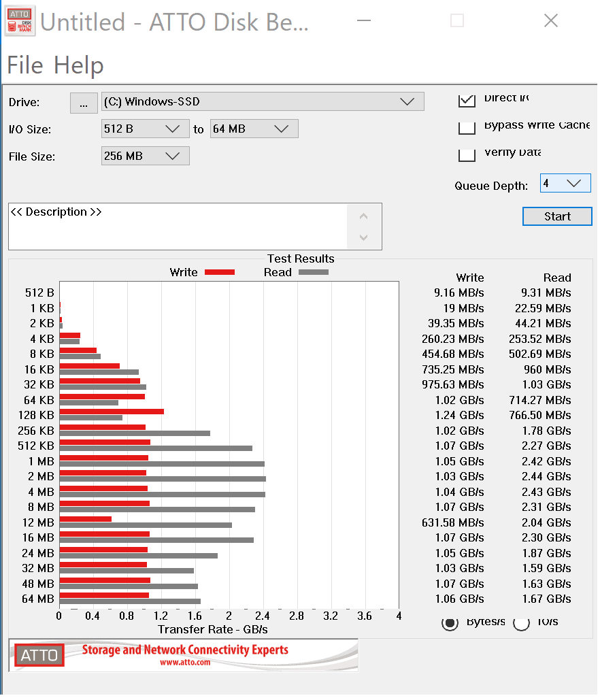600x700 pixels.
Task: Click the 64 MB row label in chart
Action: coord(38,599)
